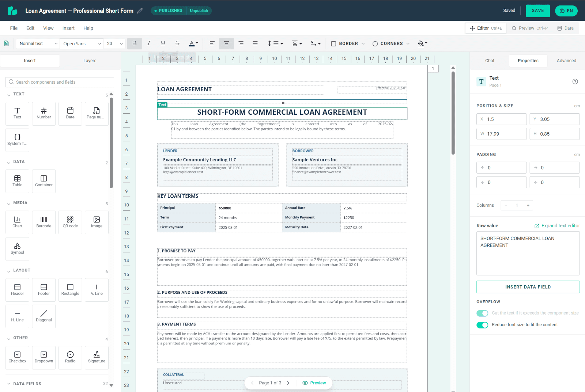This screenshot has width=585, height=392.
Task: Insert a Signature component
Action: (x=97, y=358)
